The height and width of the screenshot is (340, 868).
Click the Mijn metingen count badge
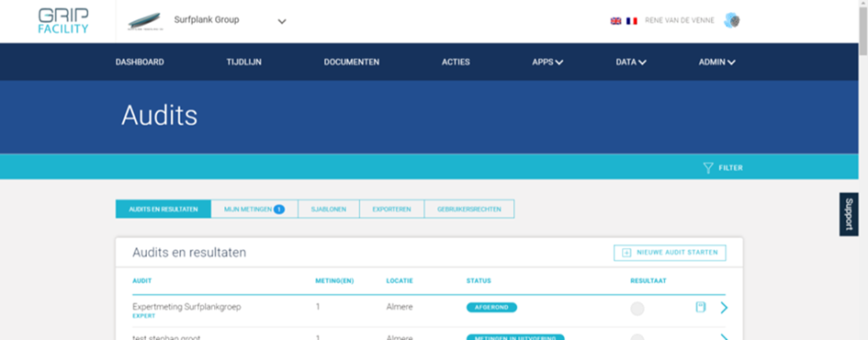click(279, 210)
